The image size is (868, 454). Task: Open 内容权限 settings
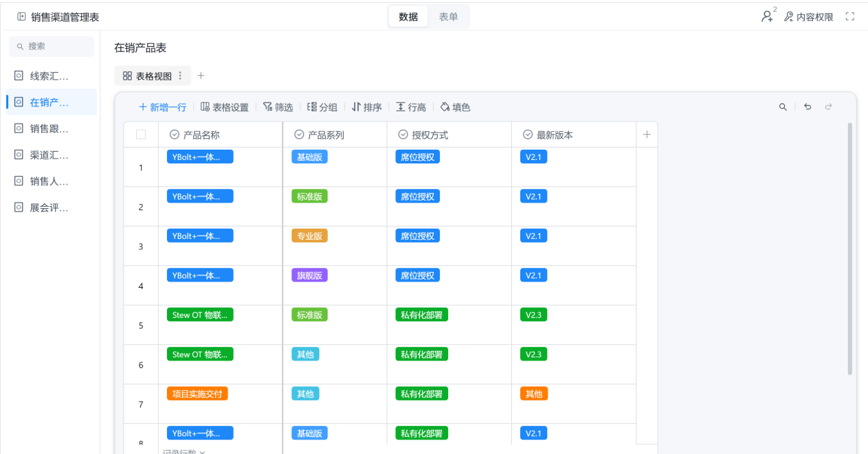click(809, 17)
